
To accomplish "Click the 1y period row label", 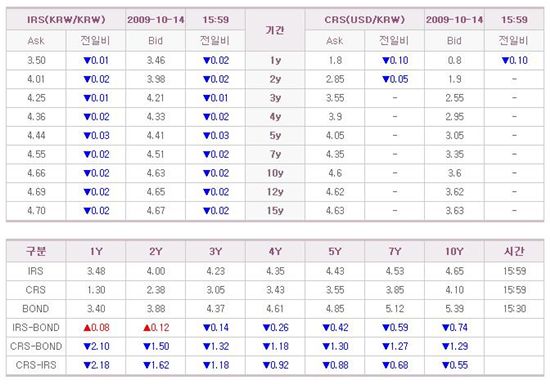I will point(275,60).
